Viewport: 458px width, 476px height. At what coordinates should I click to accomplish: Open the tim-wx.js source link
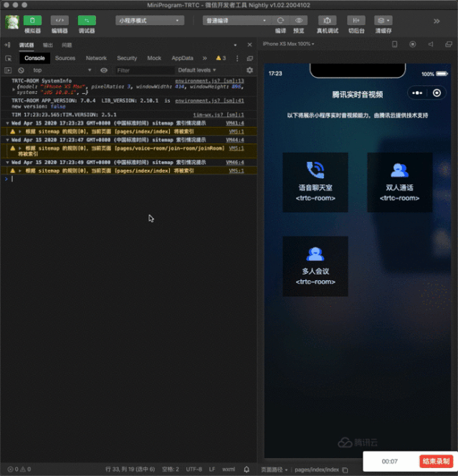click(x=219, y=115)
